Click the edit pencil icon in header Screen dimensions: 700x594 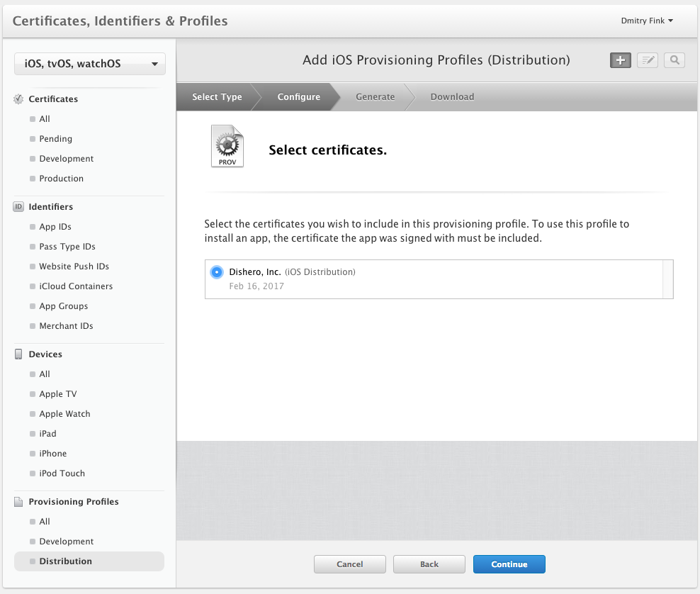click(647, 60)
